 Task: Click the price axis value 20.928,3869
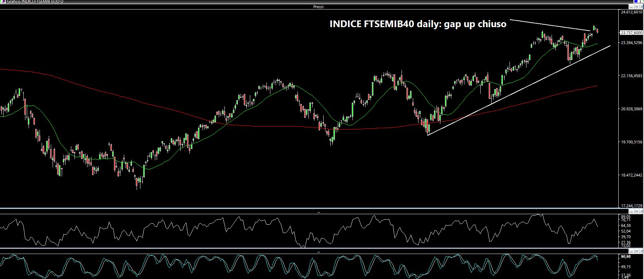click(x=632, y=109)
